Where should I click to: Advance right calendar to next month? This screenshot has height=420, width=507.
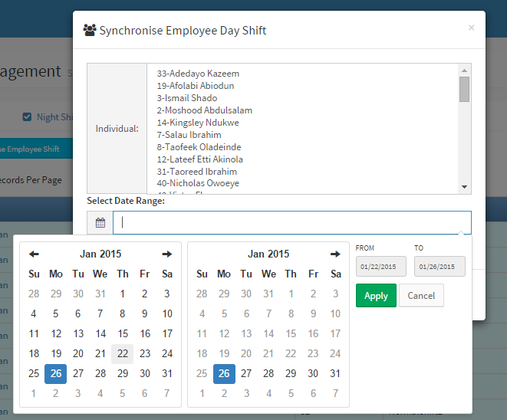335,254
